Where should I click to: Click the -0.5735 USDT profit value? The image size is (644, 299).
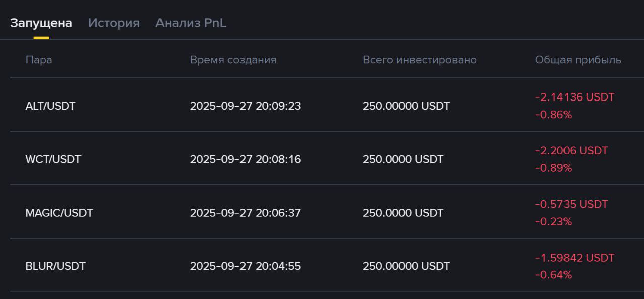click(571, 204)
